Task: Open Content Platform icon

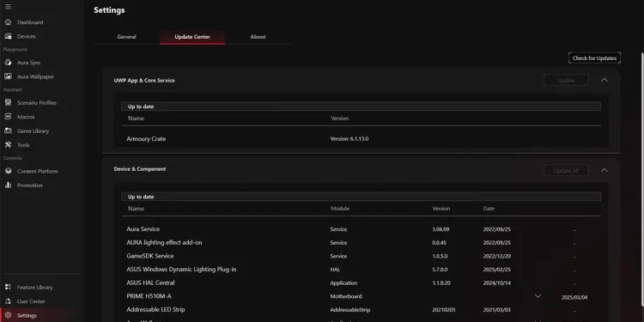Action: (x=8, y=171)
